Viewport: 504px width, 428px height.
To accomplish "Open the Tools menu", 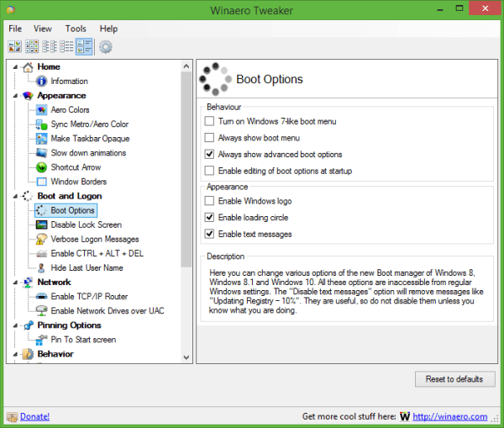I will coord(76,29).
